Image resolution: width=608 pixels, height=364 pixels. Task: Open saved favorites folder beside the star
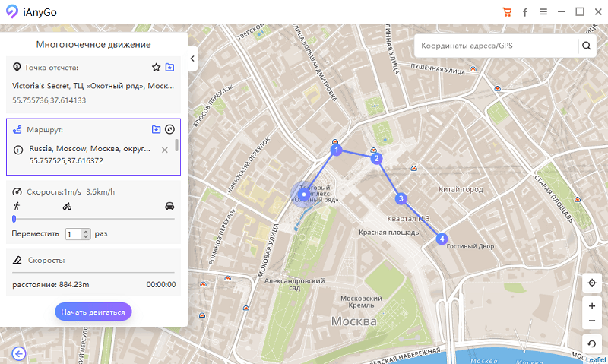(169, 68)
